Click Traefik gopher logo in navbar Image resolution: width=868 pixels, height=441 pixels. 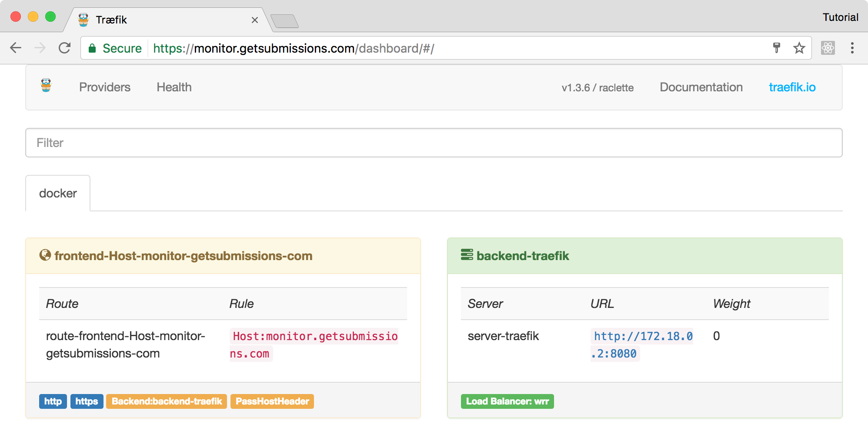[x=46, y=86]
